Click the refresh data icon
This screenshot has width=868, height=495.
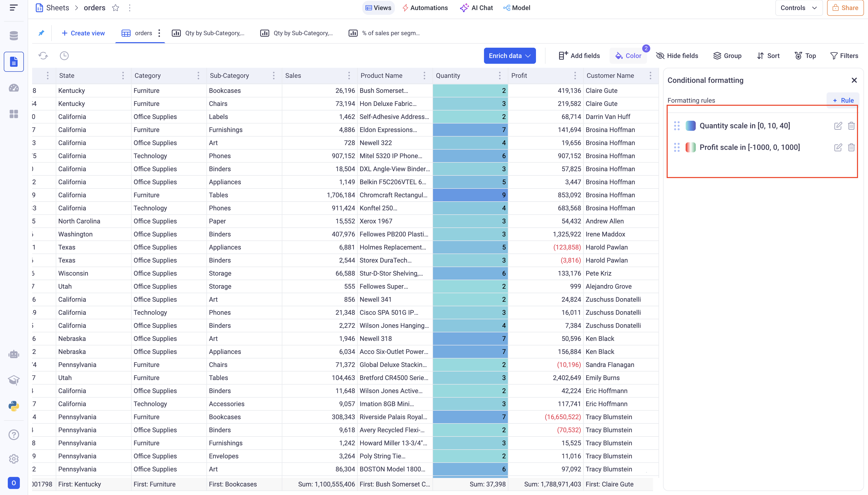click(43, 56)
